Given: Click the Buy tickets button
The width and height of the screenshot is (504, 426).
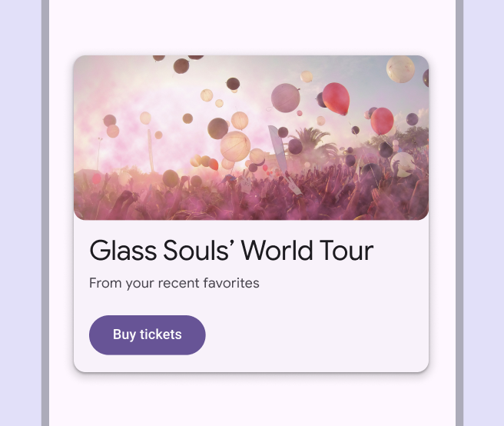Looking at the screenshot, I should point(147,334).
